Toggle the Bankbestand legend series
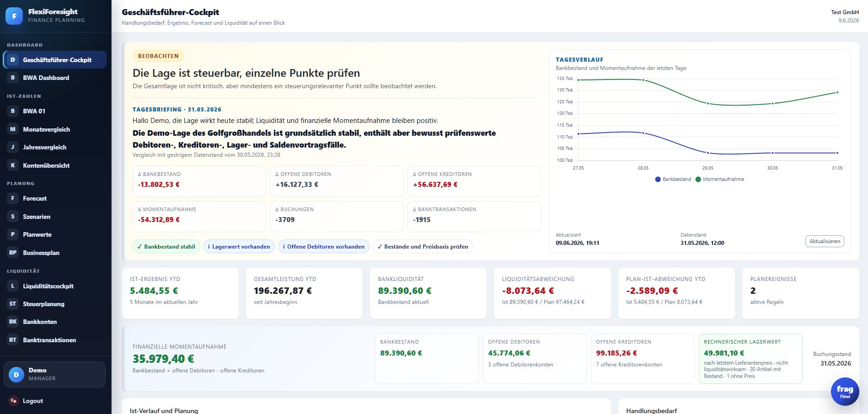 673,179
